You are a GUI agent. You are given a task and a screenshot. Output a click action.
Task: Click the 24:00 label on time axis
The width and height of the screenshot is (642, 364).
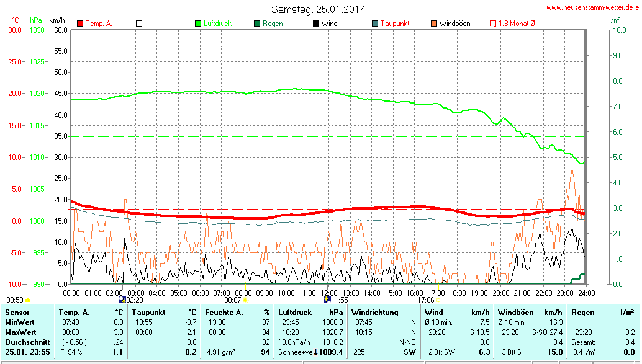tap(586, 293)
